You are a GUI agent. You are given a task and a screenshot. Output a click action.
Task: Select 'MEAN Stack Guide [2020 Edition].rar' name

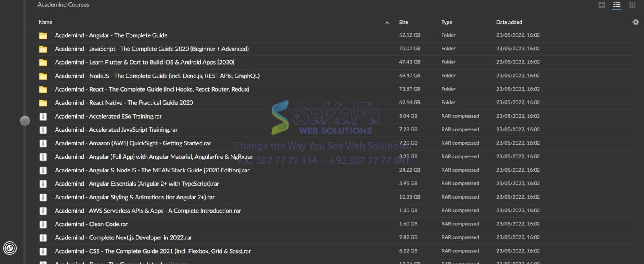pos(152,170)
